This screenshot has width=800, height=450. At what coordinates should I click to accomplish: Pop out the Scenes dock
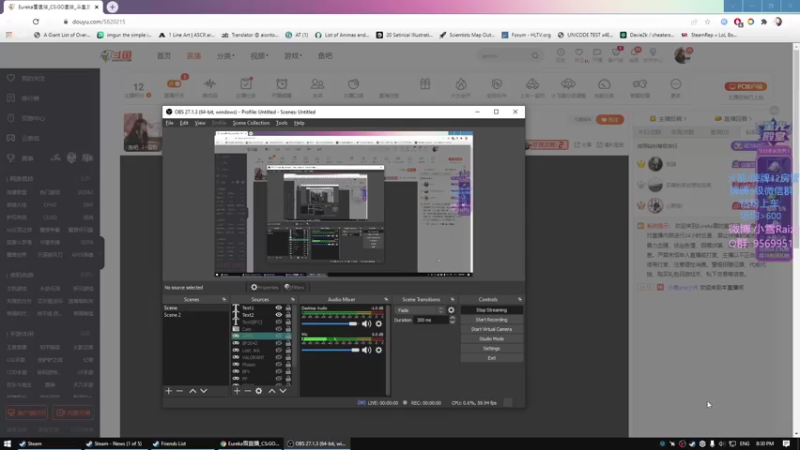tap(224, 299)
